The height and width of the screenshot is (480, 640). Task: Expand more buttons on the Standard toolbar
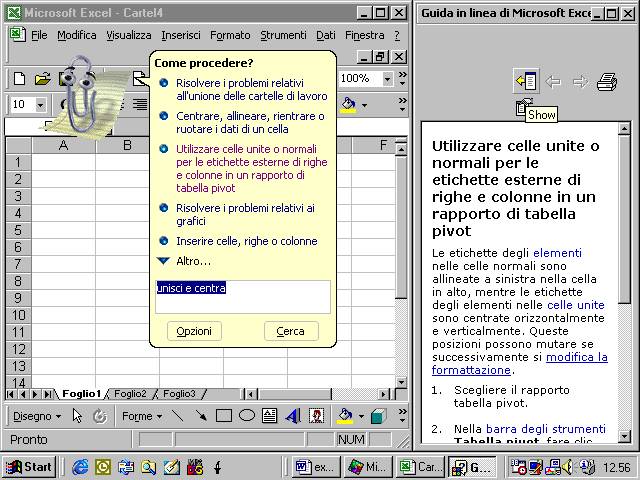(402, 78)
